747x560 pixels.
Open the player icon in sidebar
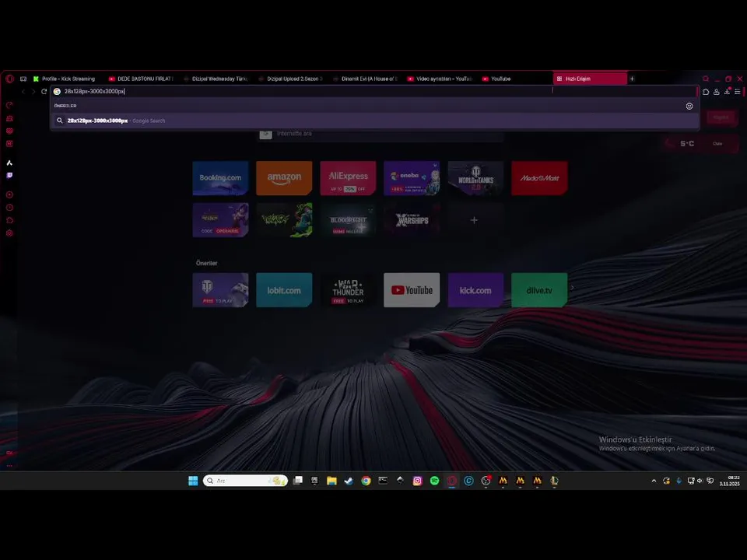tap(9, 194)
